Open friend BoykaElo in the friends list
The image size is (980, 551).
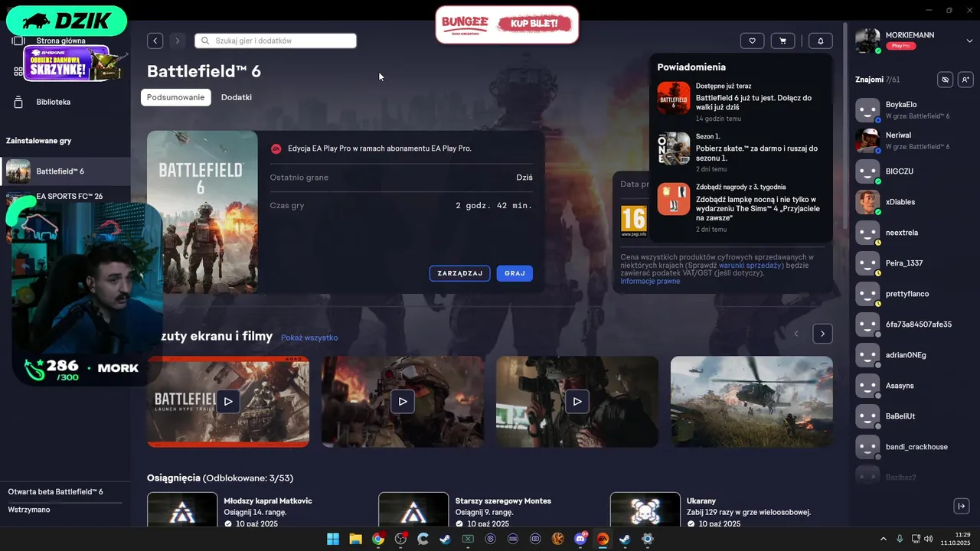(x=911, y=110)
